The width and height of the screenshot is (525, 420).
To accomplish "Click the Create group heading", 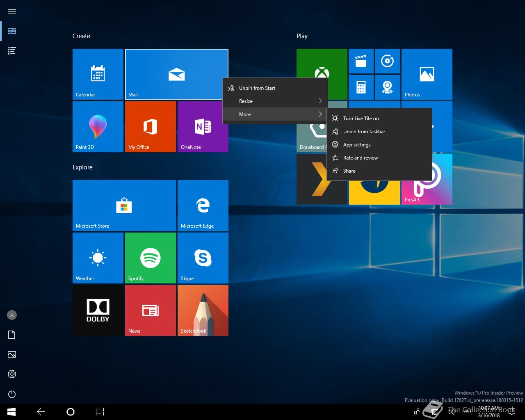I will [x=81, y=36].
